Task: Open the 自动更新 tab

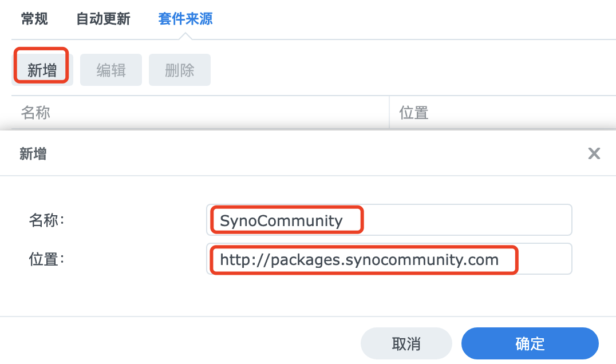Action: click(103, 19)
